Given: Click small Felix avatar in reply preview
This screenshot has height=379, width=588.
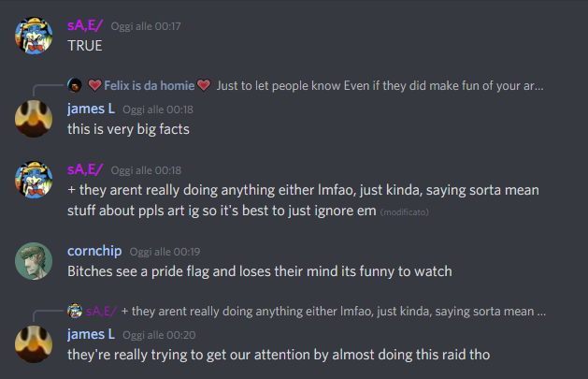Looking at the screenshot, I should pos(75,85).
